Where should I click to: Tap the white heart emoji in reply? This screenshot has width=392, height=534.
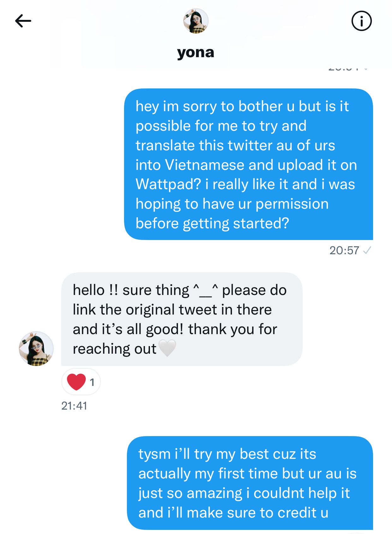(167, 348)
